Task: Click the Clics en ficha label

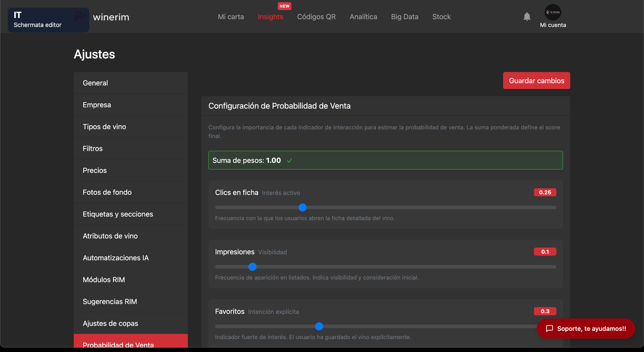Action: [x=237, y=193]
